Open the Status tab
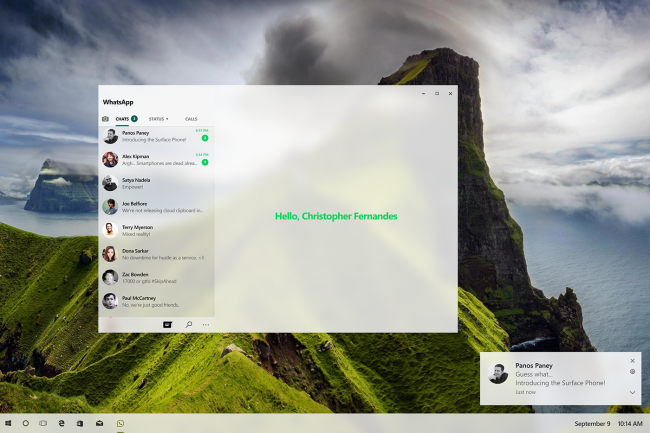Viewport: 650px width, 433px height. pos(156,119)
